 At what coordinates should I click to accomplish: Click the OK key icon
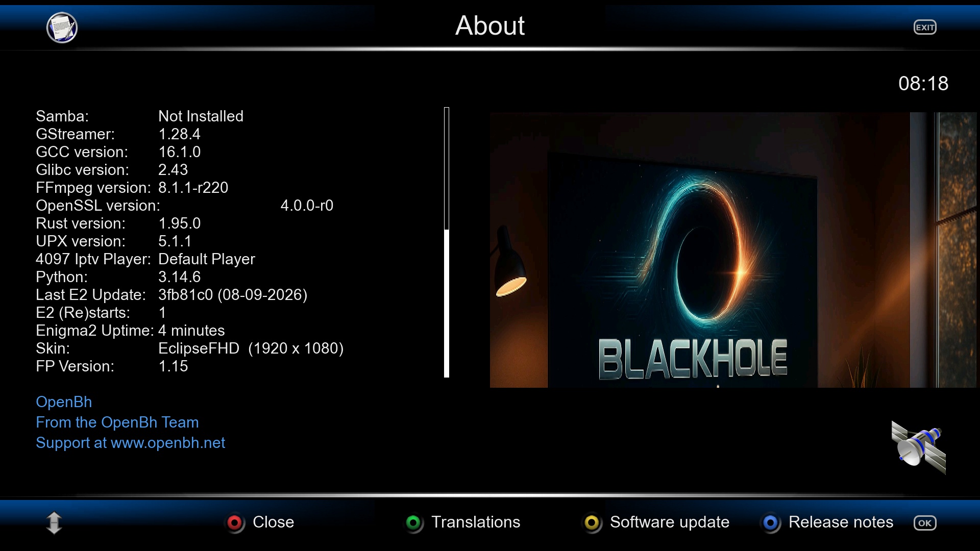coord(925,523)
